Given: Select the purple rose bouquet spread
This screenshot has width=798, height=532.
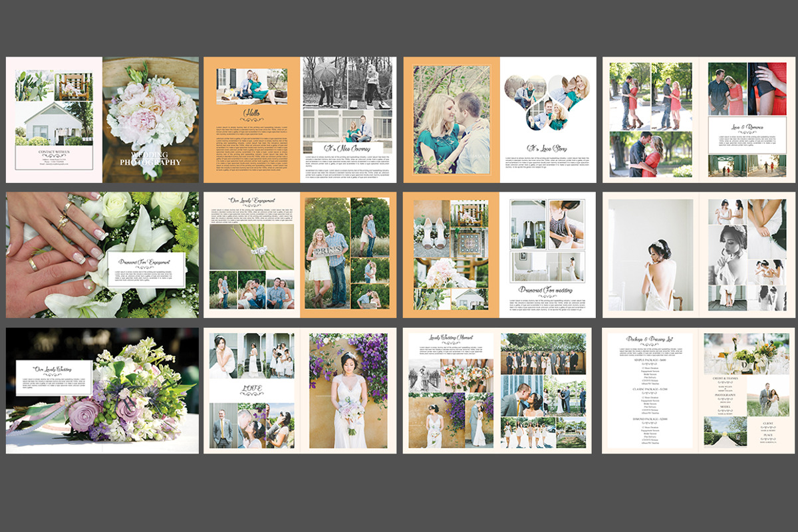Looking at the screenshot, I should (102, 391).
